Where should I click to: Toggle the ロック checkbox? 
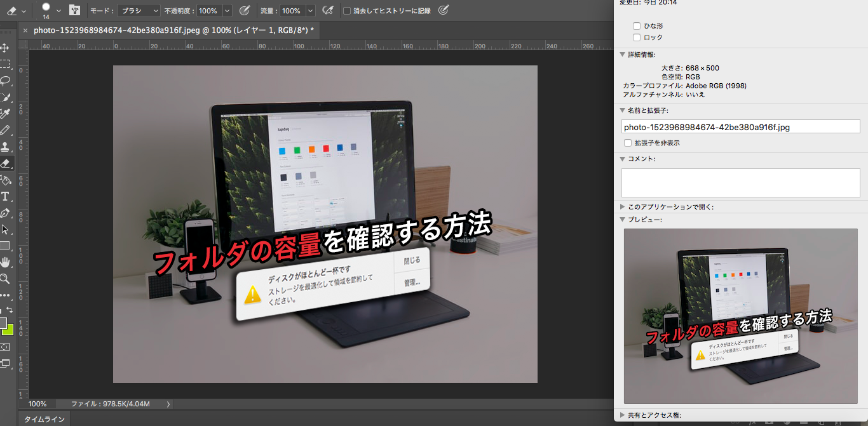coord(637,37)
